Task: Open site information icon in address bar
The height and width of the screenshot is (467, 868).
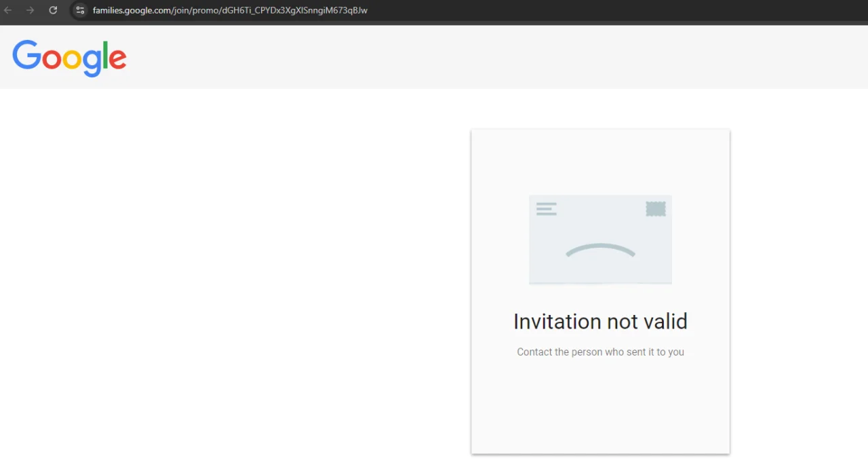Action: [80, 10]
